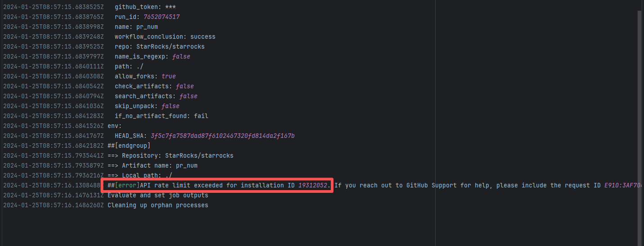Viewport: 644px width, 246px height.
Task: Click the "##[endgroup]" log line
Action: 129,146
